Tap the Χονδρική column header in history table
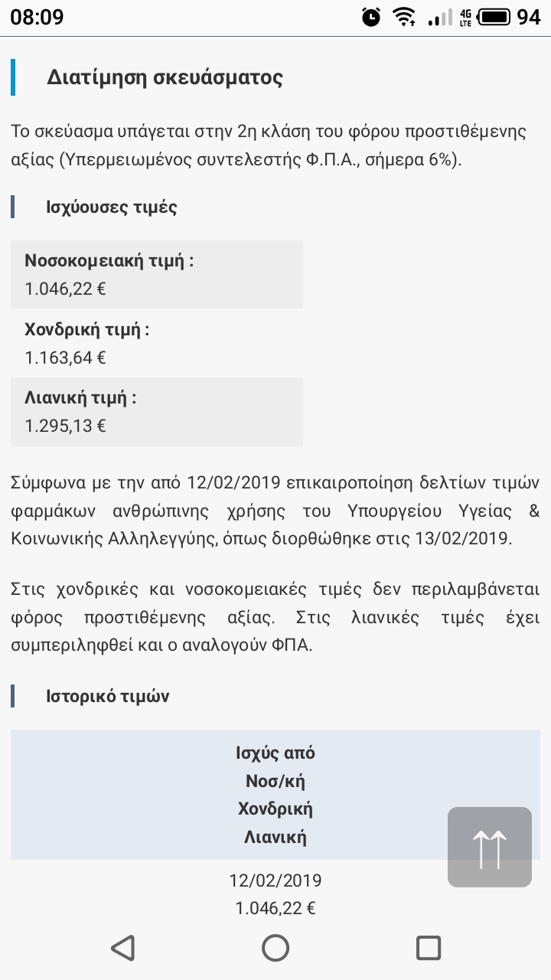This screenshot has height=980, width=551. (x=275, y=809)
